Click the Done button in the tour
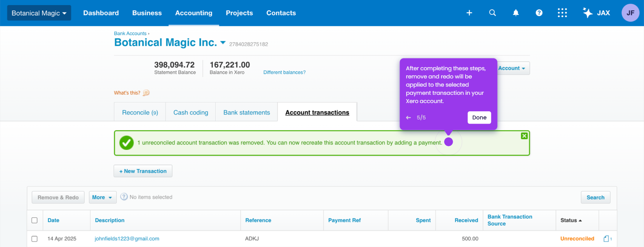Image resolution: width=644 pixels, height=247 pixels. click(x=479, y=117)
